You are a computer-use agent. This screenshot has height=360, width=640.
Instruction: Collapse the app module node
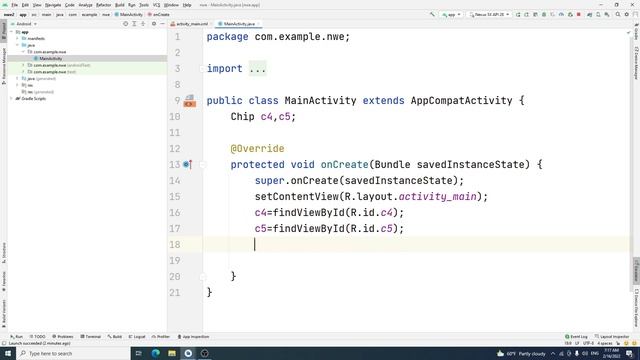11,32
